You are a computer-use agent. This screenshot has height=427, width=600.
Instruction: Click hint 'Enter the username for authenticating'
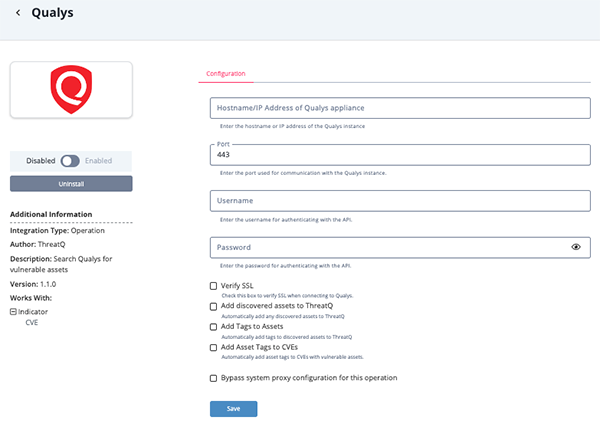(x=286, y=220)
